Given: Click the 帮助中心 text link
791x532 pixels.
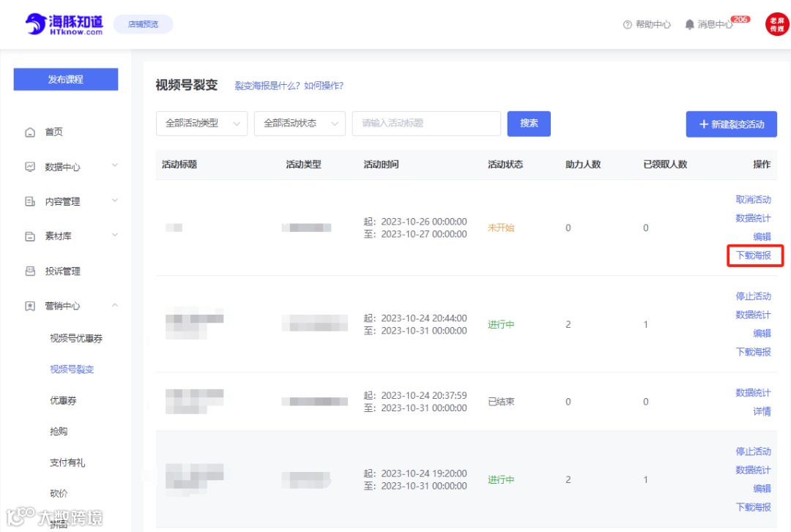Looking at the screenshot, I should pyautogui.click(x=653, y=25).
